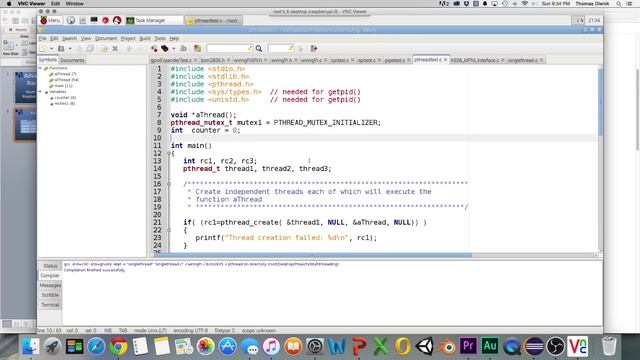Viewport: 640px width, 360px height.
Task: Open the Project menu
Action: click(x=128, y=38)
